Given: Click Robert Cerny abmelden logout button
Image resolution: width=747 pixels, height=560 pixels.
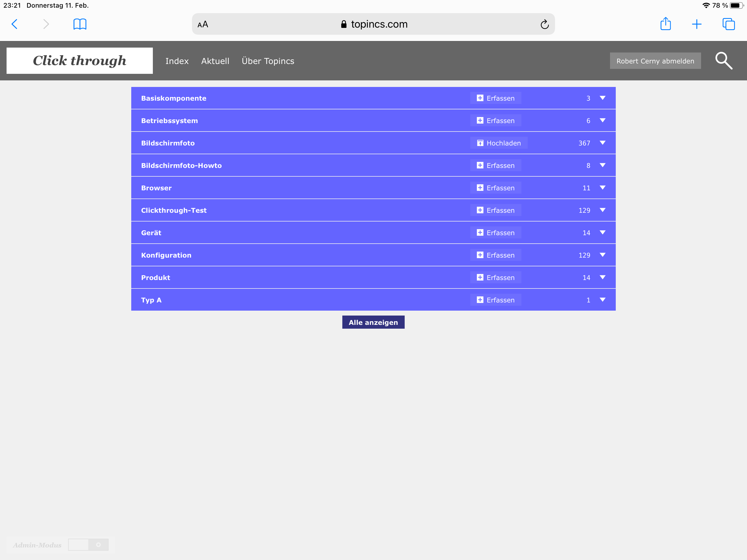Looking at the screenshot, I should (655, 61).
